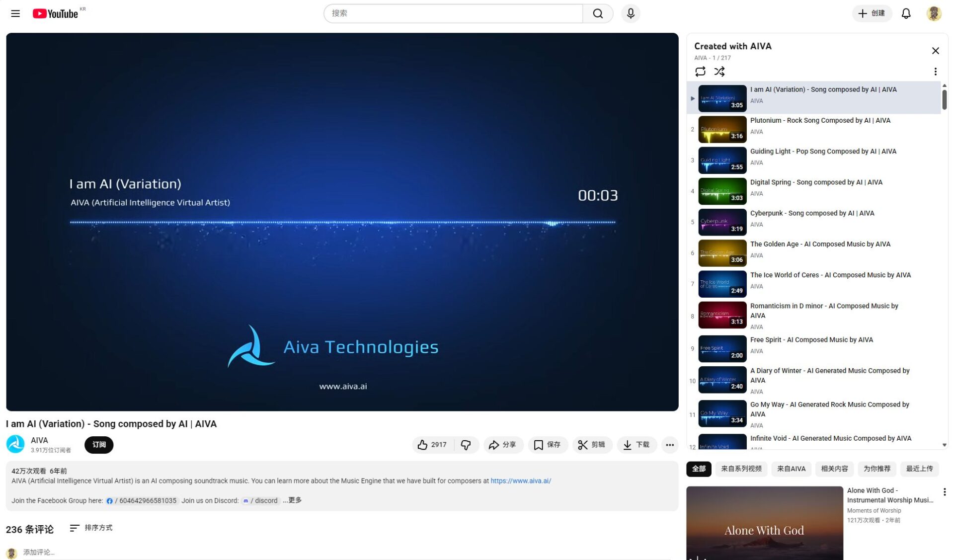Open playlist three-dot options menu
The height and width of the screenshot is (560, 954).
pyautogui.click(x=935, y=72)
